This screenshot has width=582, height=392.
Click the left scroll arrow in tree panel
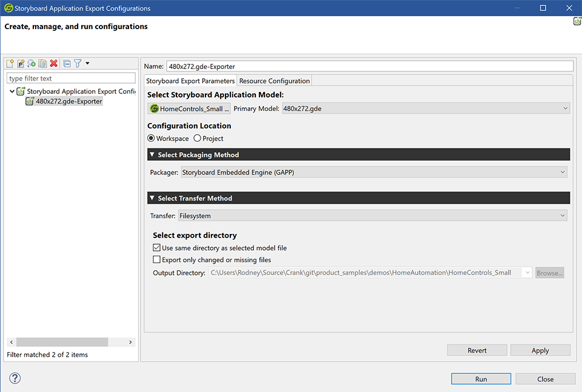tap(12, 342)
